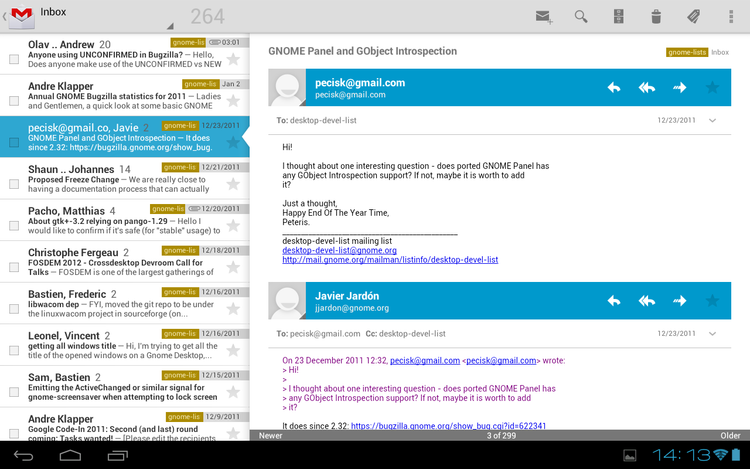750x469 pixels.
Task: Expand Javier Jardón message header details
Action: pos(712,332)
